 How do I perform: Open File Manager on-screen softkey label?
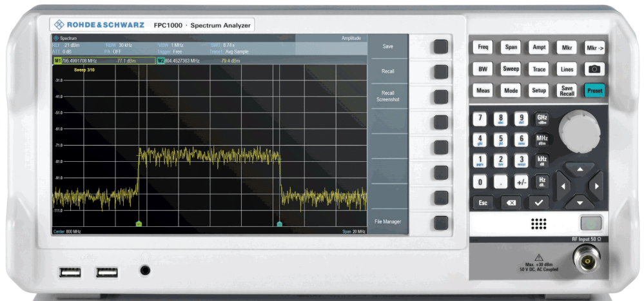(x=387, y=222)
